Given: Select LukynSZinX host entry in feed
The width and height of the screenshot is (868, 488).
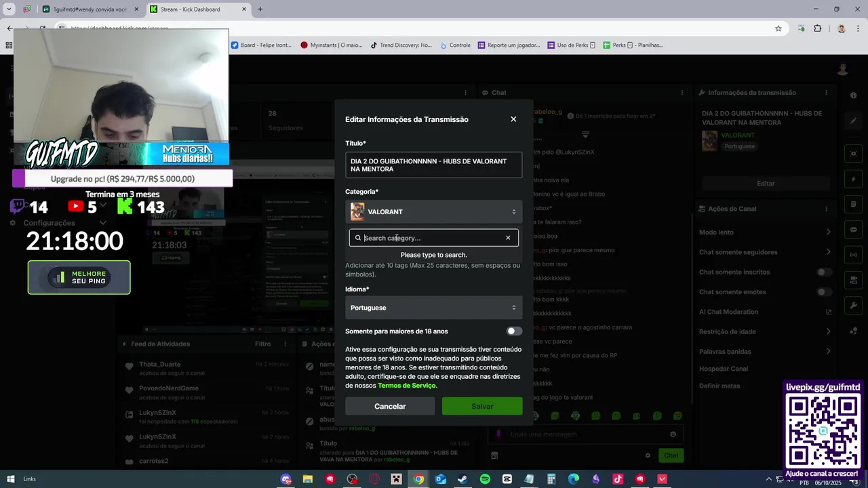Looking at the screenshot, I should tap(157, 413).
